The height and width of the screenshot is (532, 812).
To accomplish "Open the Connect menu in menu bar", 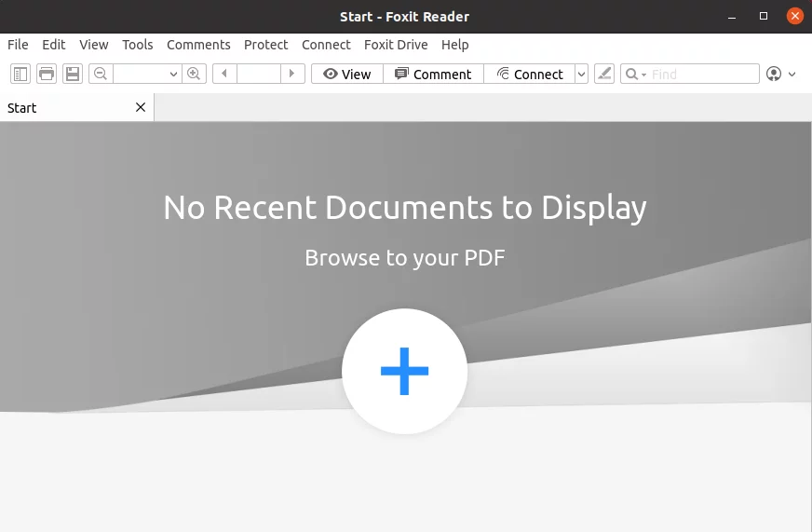I will (x=326, y=45).
